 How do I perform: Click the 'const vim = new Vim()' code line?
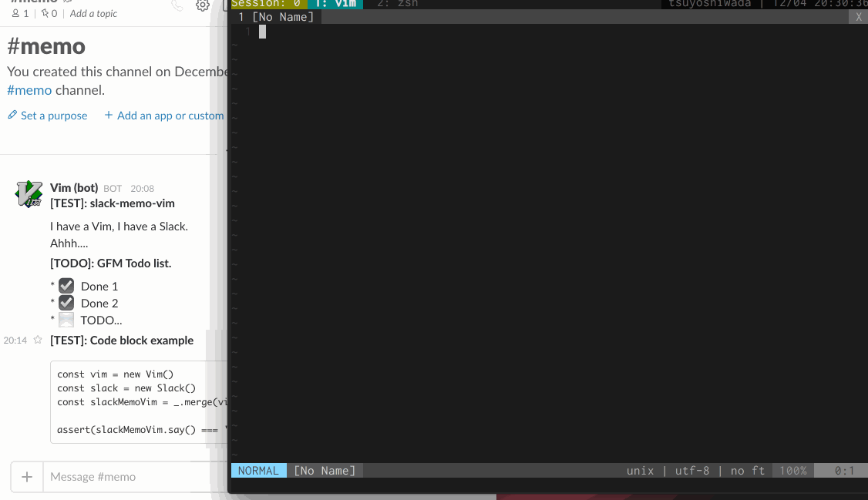[115, 374]
